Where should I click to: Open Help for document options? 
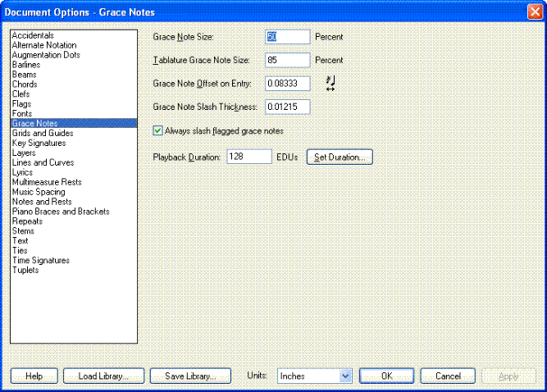34,376
